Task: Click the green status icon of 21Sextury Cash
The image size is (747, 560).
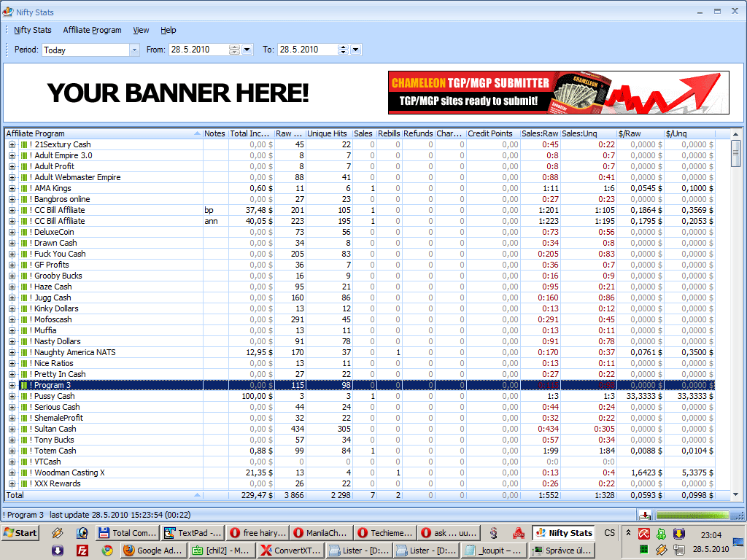Action: point(24,145)
